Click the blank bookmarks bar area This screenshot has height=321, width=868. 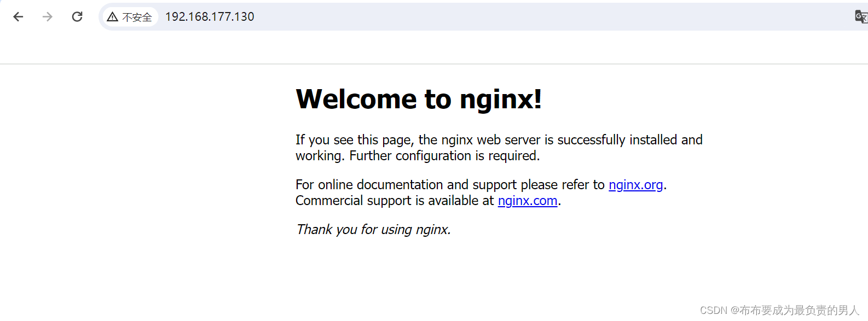434,48
